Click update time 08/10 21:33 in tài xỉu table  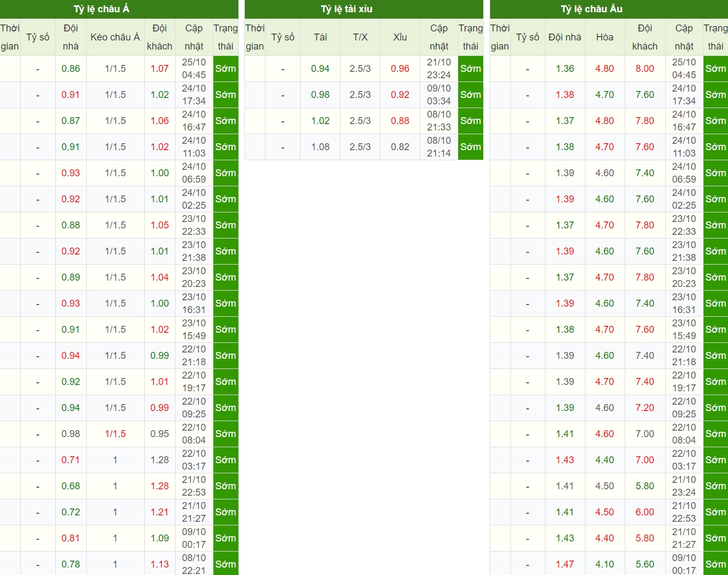click(x=439, y=121)
